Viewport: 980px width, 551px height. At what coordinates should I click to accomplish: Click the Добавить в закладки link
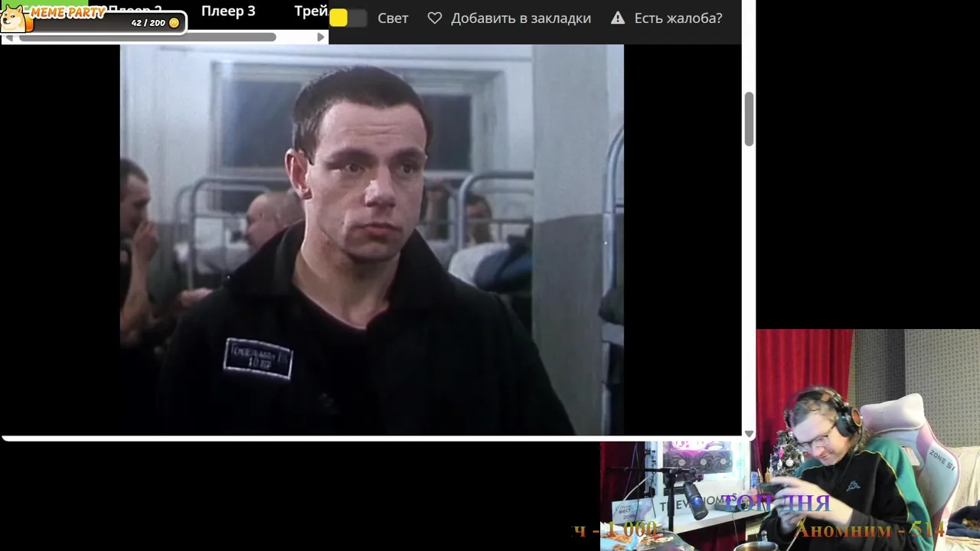click(x=521, y=18)
